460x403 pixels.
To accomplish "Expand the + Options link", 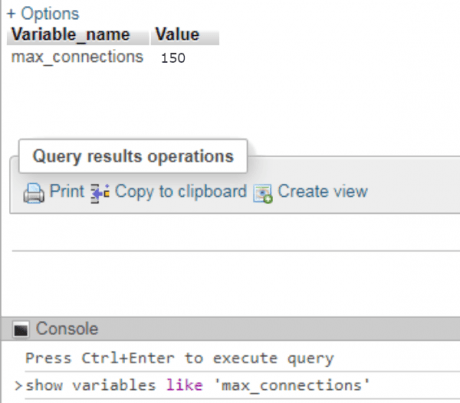I will [x=43, y=14].
